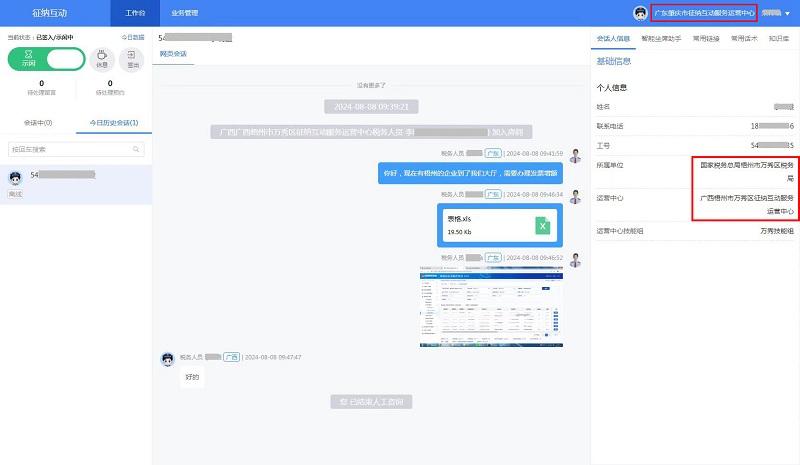Click the magnifier icon in the search box
The height and width of the screenshot is (465, 800).
[137, 149]
